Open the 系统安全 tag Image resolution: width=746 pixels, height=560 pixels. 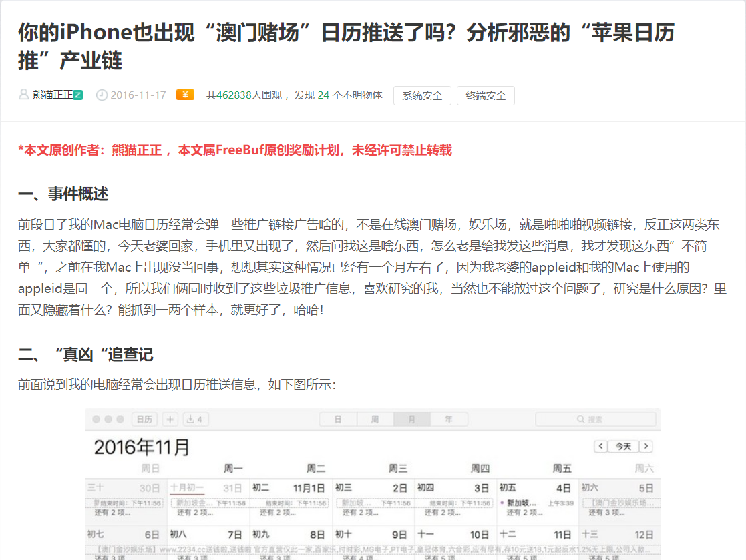[x=422, y=95]
